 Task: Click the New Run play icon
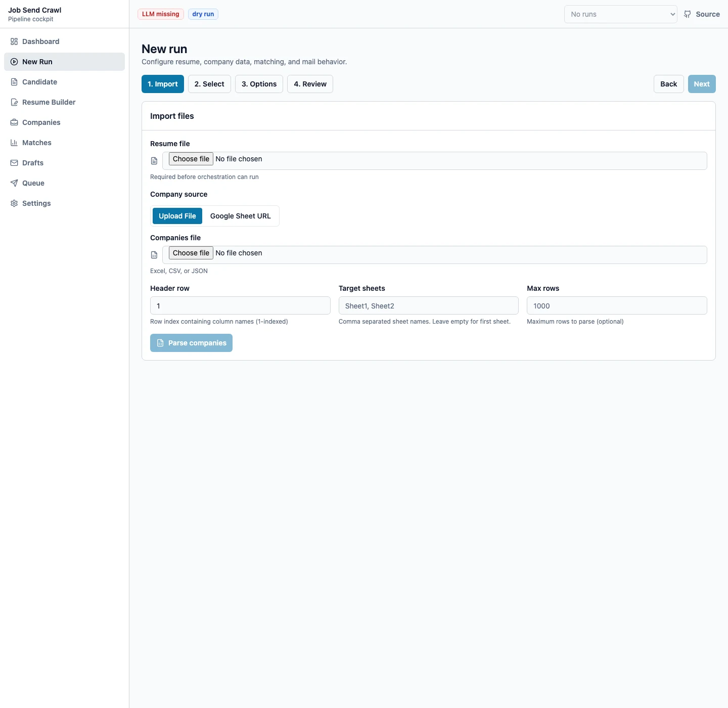(x=14, y=62)
